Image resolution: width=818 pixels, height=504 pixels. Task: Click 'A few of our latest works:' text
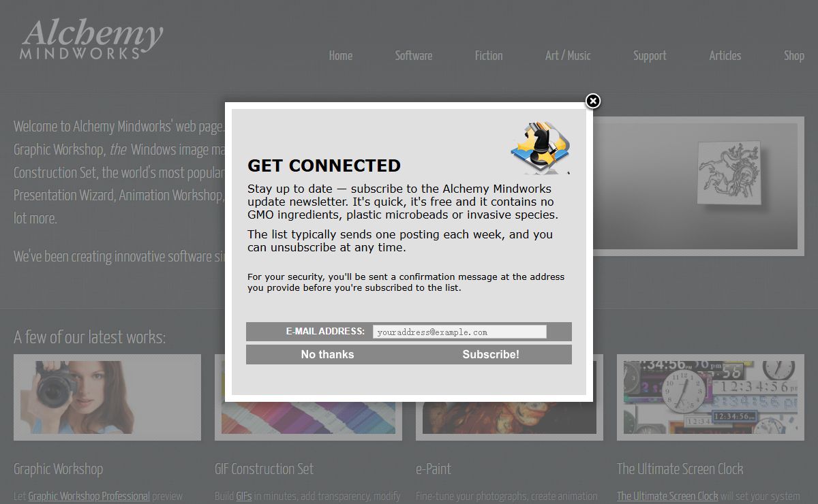click(x=89, y=337)
